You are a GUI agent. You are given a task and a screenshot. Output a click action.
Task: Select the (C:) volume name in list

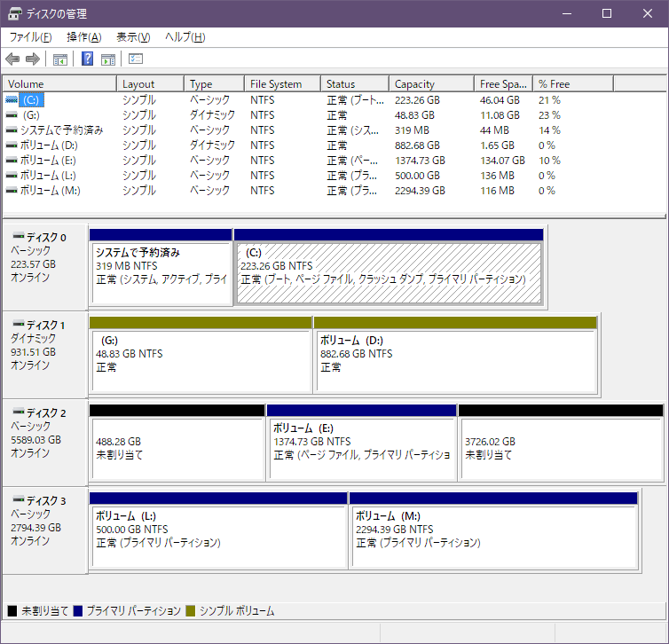(x=31, y=100)
